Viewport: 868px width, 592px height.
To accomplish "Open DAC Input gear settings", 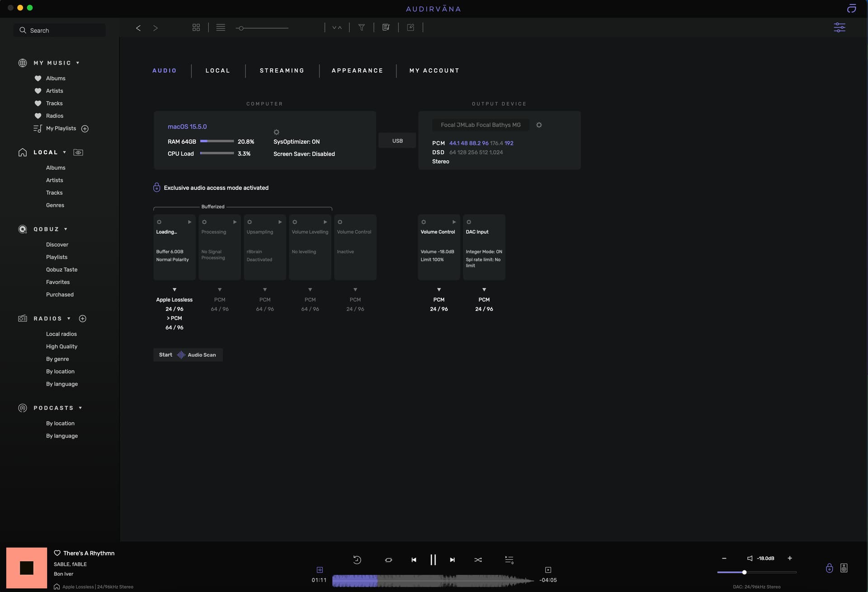I will click(x=469, y=222).
